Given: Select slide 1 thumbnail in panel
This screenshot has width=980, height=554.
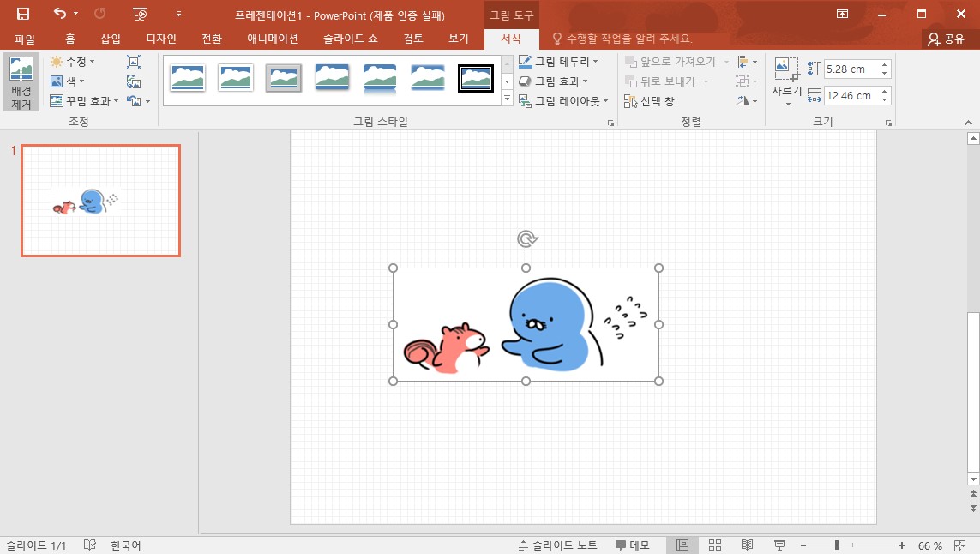Looking at the screenshot, I should (x=100, y=201).
